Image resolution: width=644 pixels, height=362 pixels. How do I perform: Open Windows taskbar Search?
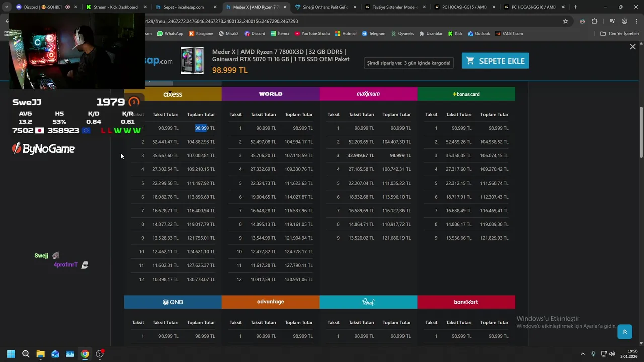click(26, 354)
